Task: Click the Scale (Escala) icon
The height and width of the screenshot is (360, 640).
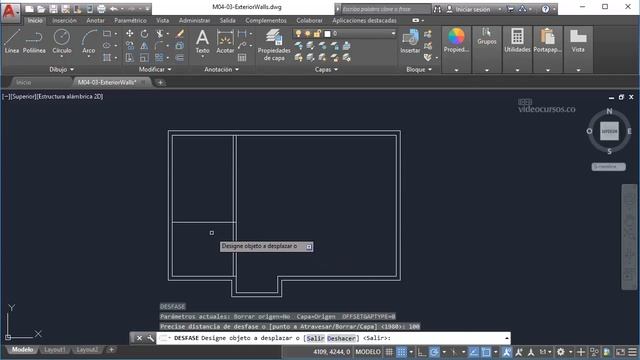Action: (144, 58)
